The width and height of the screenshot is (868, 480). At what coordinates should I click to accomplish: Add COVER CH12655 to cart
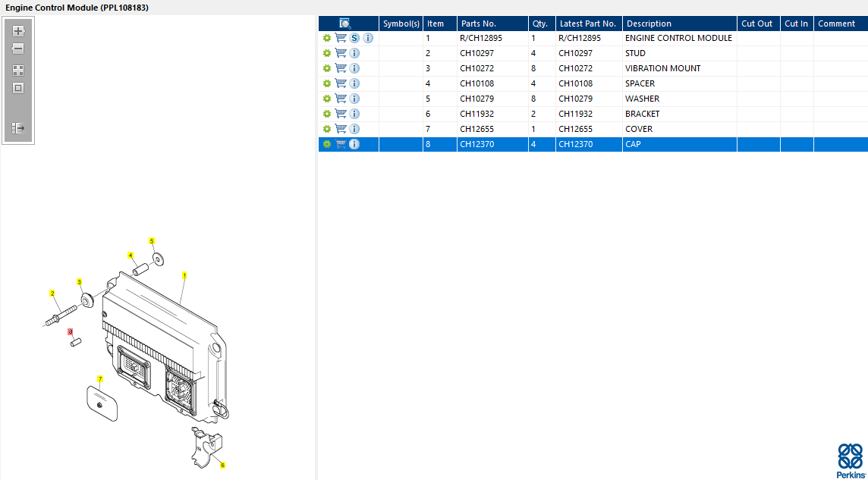click(341, 129)
